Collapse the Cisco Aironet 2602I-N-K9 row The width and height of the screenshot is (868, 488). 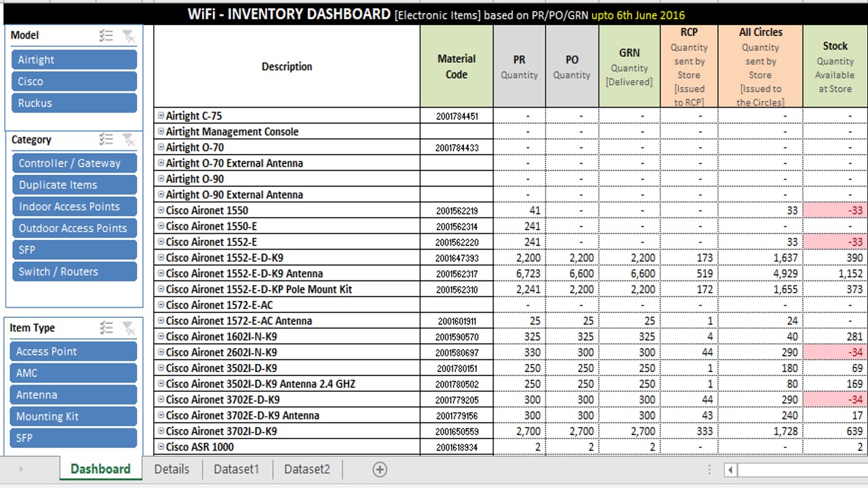click(161, 352)
